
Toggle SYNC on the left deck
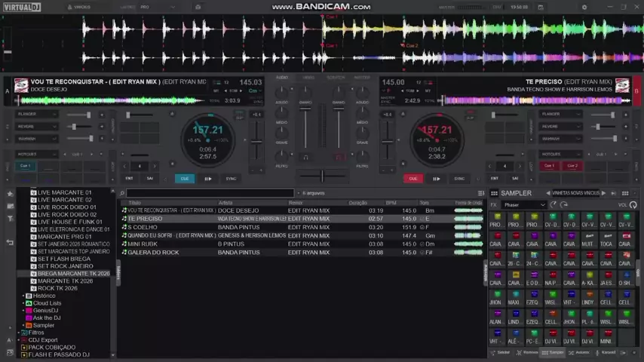tap(231, 179)
